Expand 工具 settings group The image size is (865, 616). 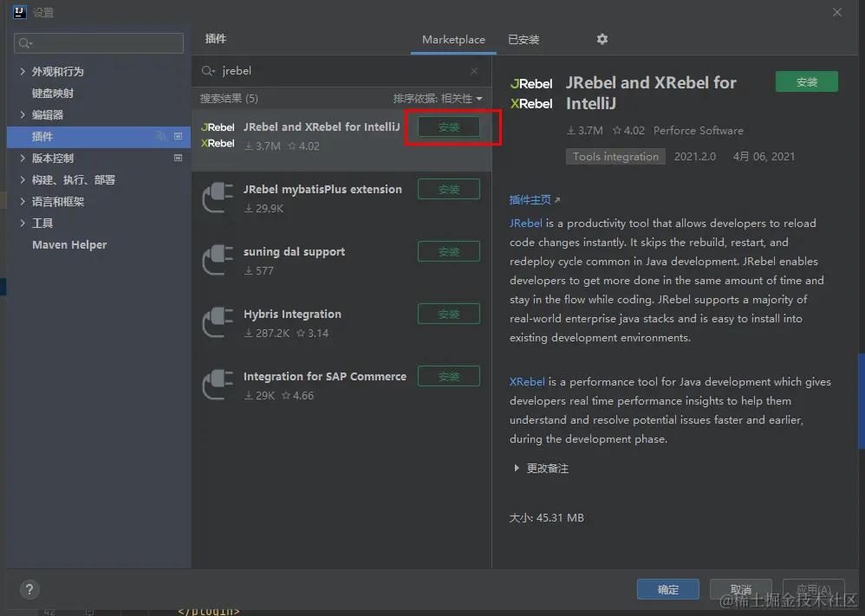click(22, 223)
